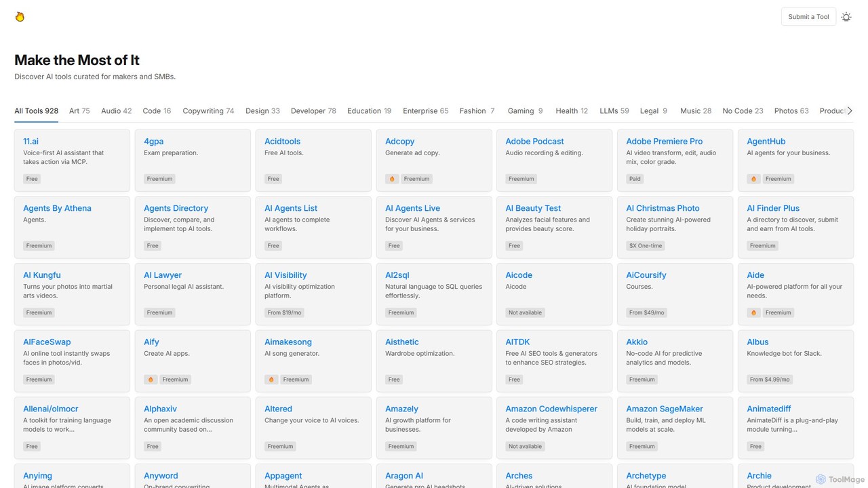
Task: Select the Copywriting tab
Action: (208, 111)
